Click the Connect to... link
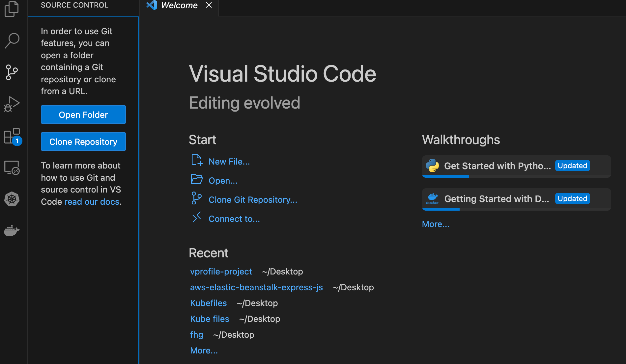 pos(234,219)
